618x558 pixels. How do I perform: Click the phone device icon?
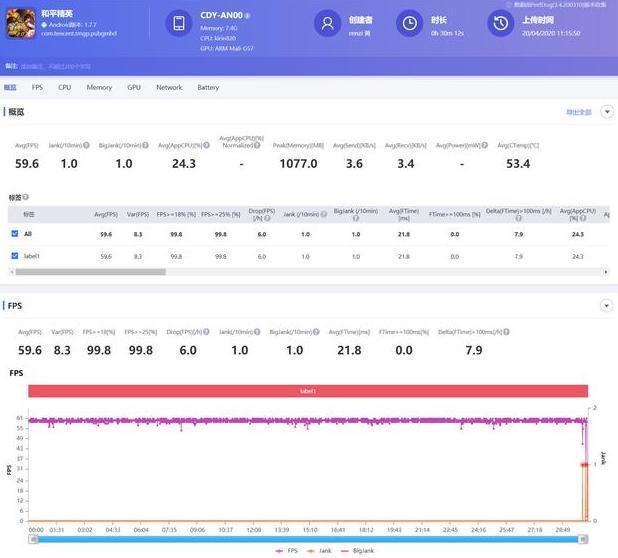tap(179, 23)
